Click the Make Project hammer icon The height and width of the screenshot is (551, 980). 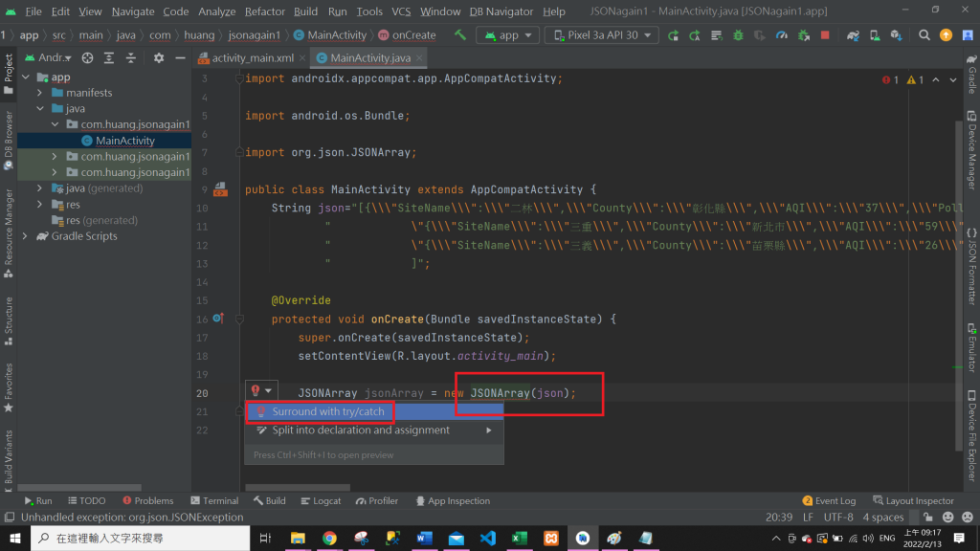click(x=460, y=35)
